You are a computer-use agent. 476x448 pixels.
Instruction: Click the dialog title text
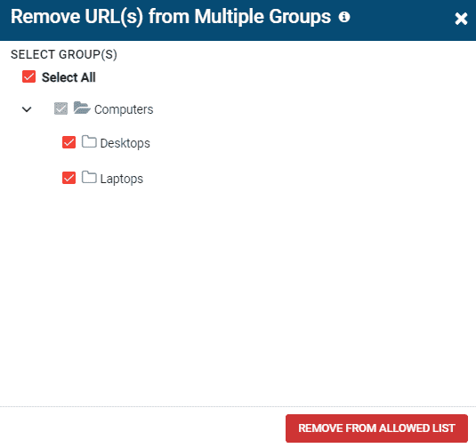tap(171, 17)
